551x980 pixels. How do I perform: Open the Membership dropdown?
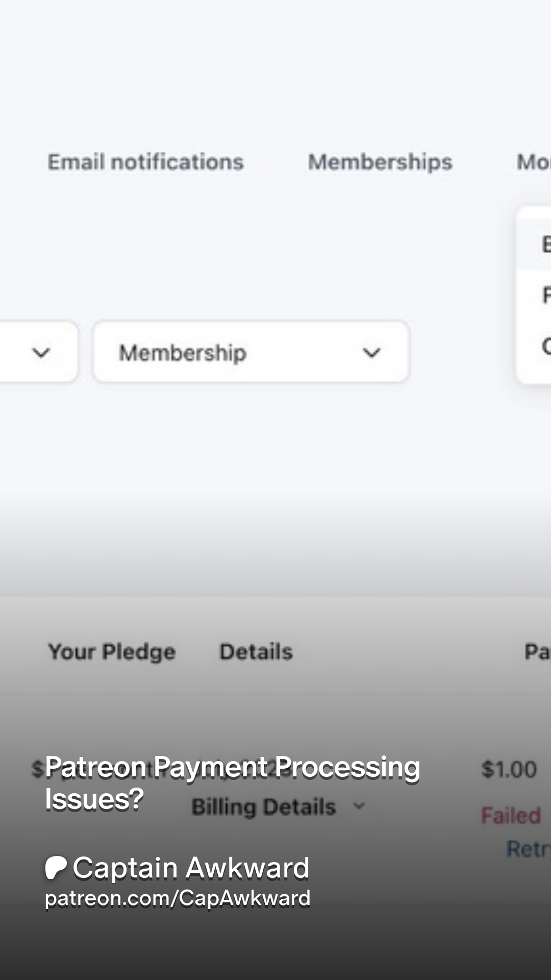(251, 352)
